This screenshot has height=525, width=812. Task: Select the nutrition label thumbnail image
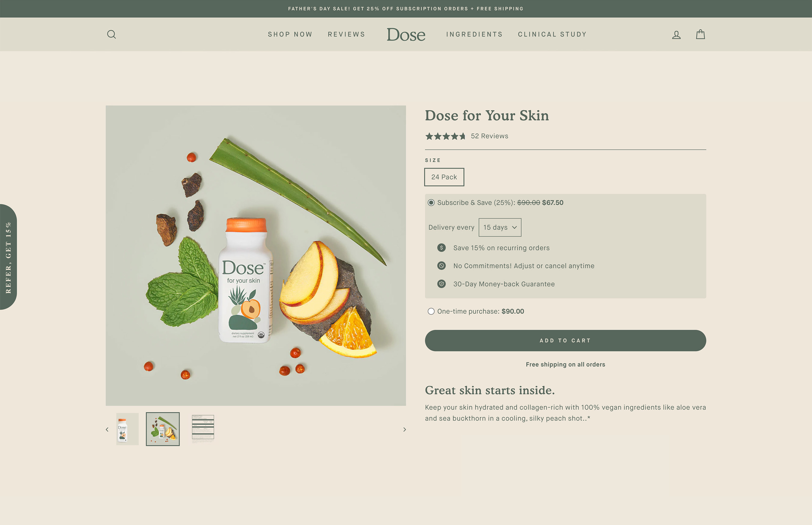(203, 429)
